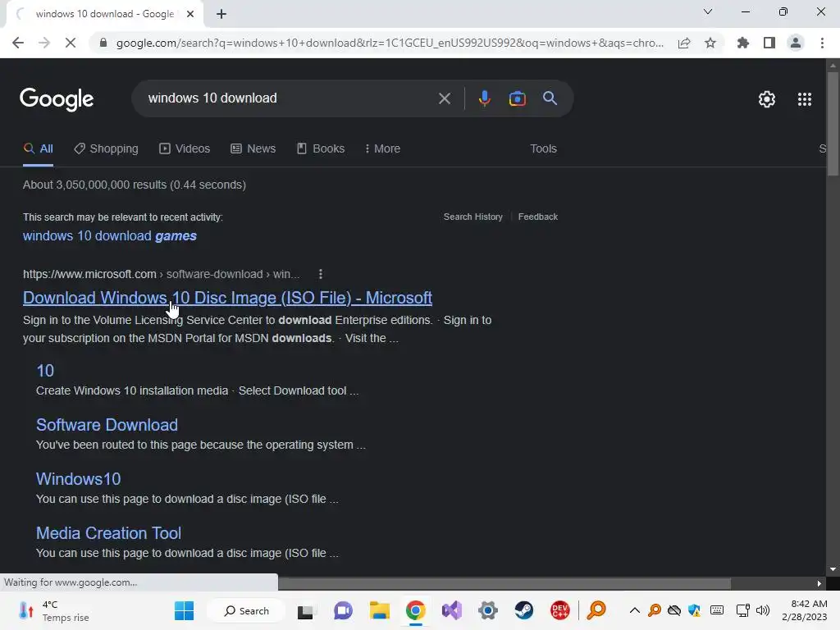Switch to Shopping results tab
Viewport: 840px width, 630px height.
[106, 149]
